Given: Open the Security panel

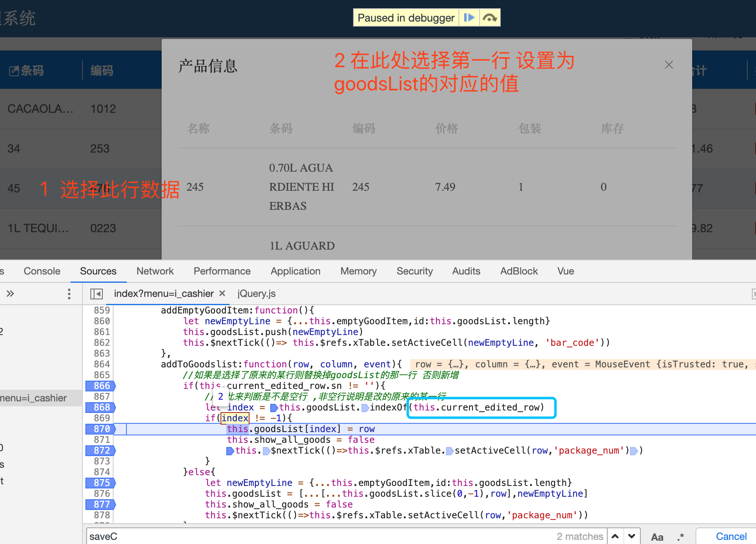Looking at the screenshot, I should (414, 271).
